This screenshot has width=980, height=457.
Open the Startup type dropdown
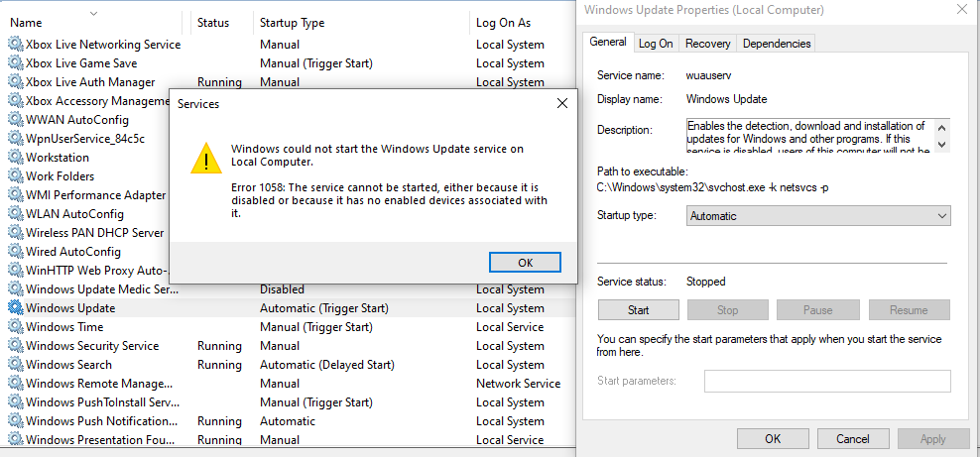tap(818, 216)
